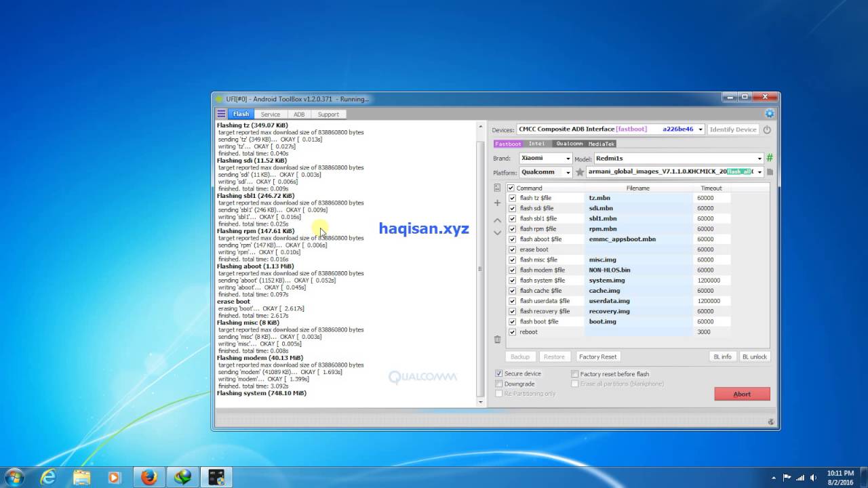Click the Backup button
Screen dimensions: 868x488
tap(520, 357)
